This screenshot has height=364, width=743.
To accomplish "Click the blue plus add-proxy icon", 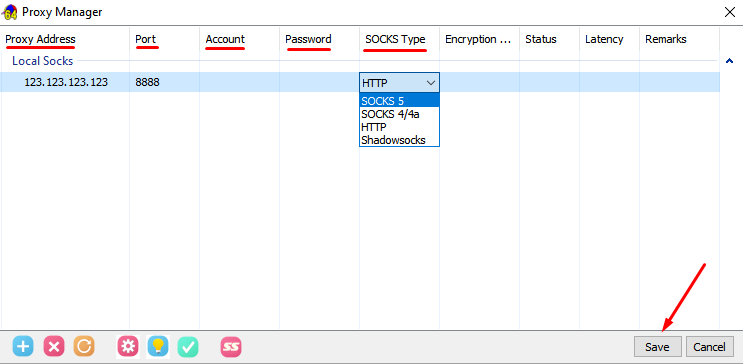I will coord(23,347).
